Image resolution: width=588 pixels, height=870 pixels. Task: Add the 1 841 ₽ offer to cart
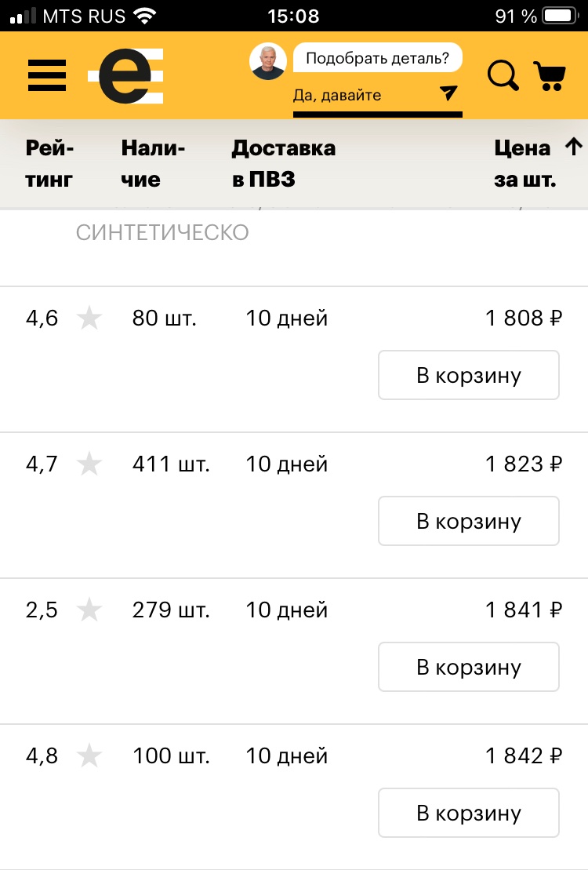coord(469,667)
